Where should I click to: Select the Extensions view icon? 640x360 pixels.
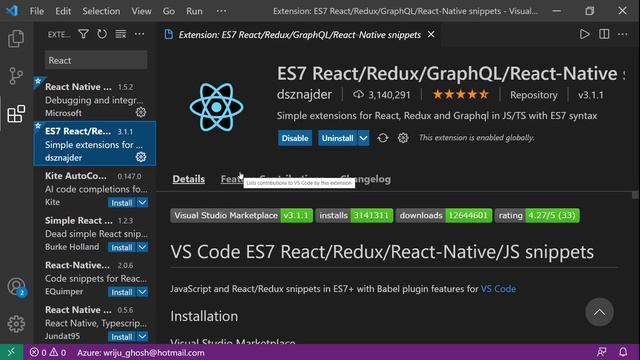click(x=16, y=113)
